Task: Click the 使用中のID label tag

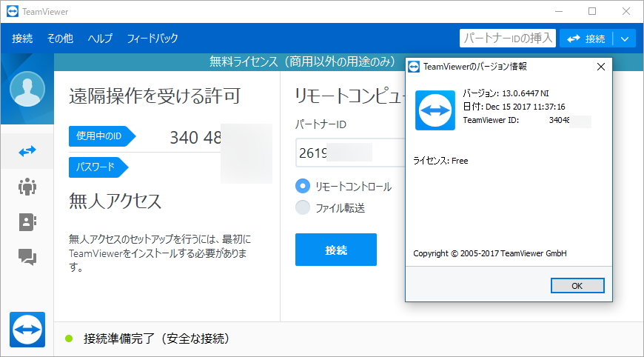Action: coord(102,136)
